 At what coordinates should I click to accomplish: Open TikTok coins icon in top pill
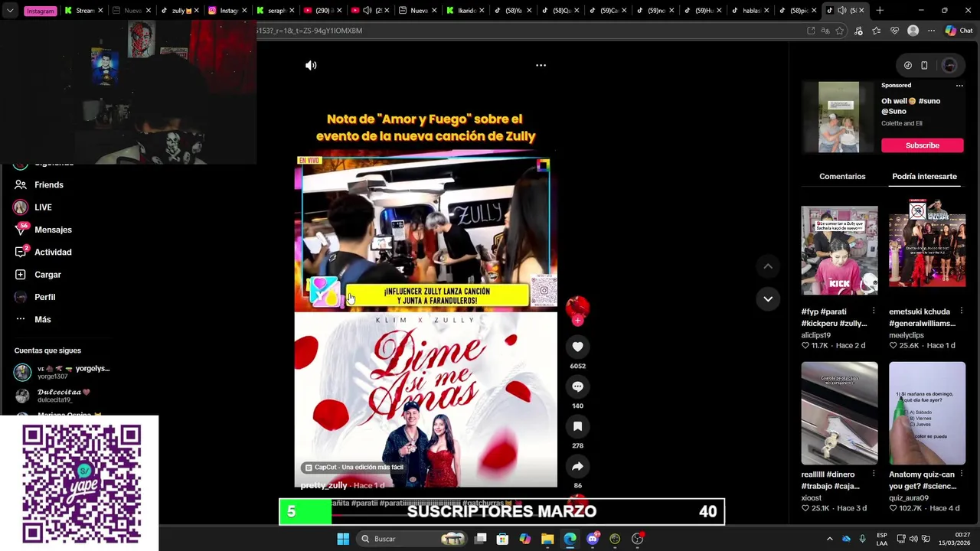click(x=907, y=65)
